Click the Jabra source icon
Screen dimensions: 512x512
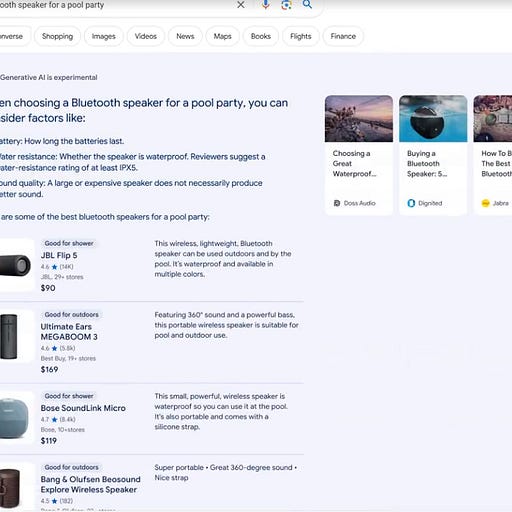(486, 203)
